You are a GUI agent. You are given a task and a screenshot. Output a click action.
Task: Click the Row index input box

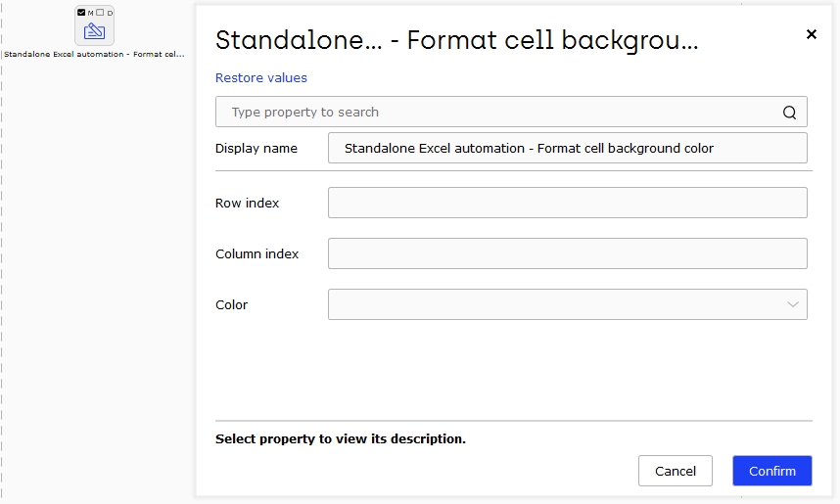567,203
